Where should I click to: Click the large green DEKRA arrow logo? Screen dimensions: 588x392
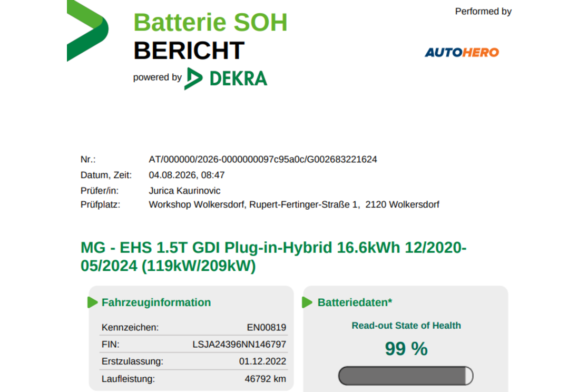pos(87,30)
